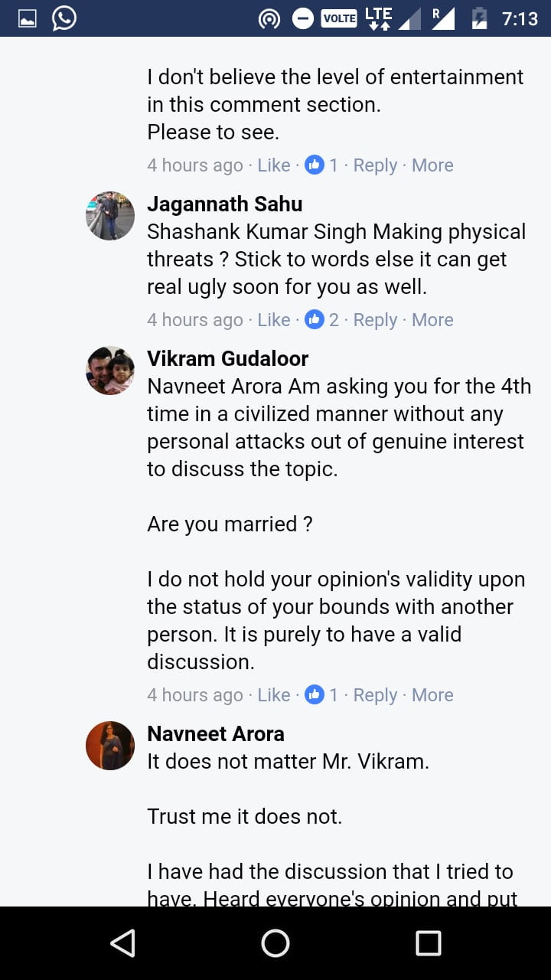The height and width of the screenshot is (980, 551).
Task: Open WhatsApp notification icon in status bar
Action: click(64, 18)
